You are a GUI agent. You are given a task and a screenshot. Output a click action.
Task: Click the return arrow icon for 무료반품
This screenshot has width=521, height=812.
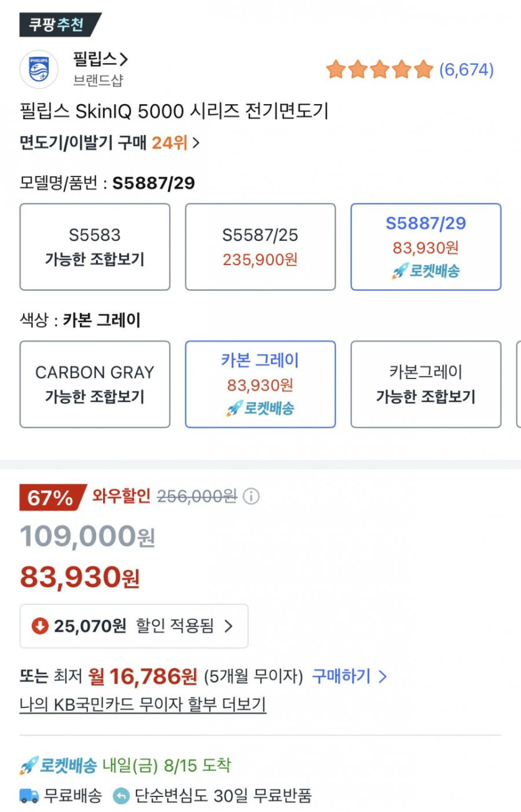coord(122,796)
